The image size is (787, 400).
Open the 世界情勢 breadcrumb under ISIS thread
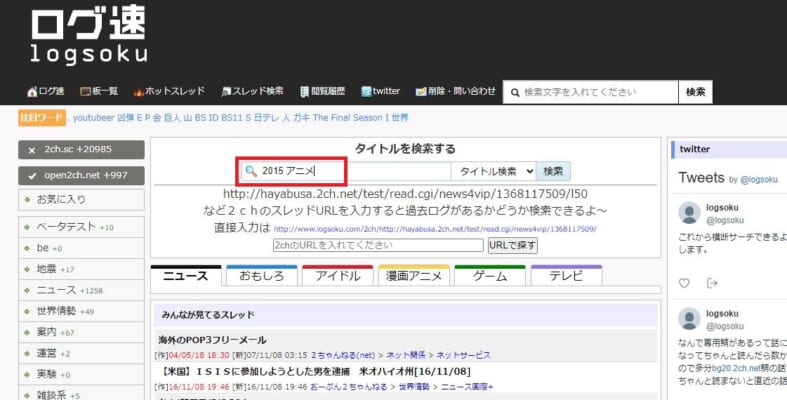click(414, 387)
